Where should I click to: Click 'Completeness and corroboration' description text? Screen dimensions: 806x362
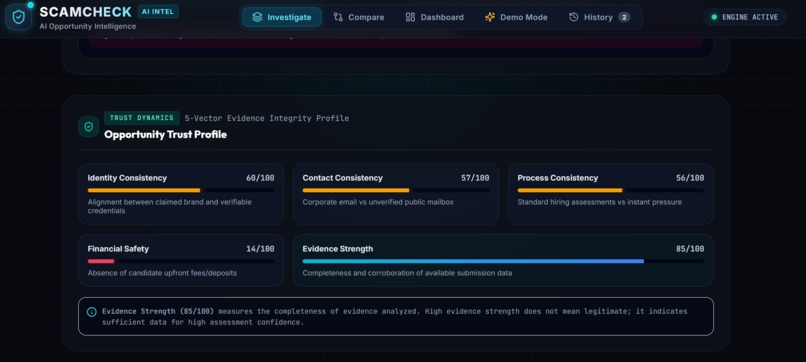point(407,273)
